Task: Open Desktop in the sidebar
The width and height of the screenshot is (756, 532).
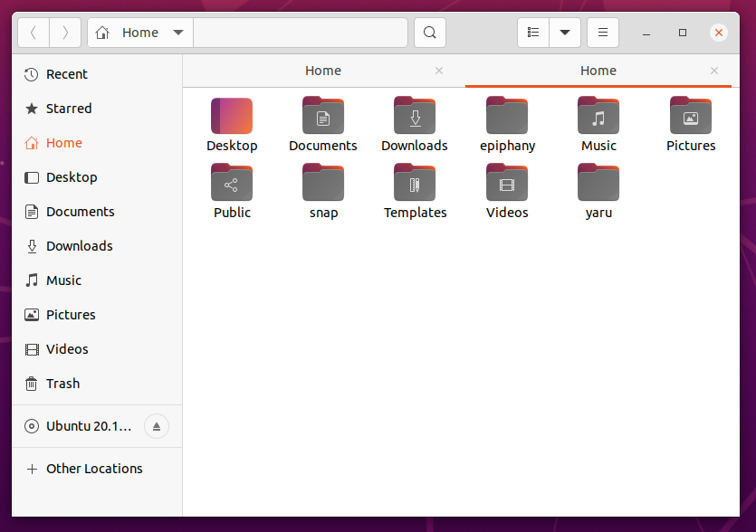Action: pyautogui.click(x=97, y=177)
